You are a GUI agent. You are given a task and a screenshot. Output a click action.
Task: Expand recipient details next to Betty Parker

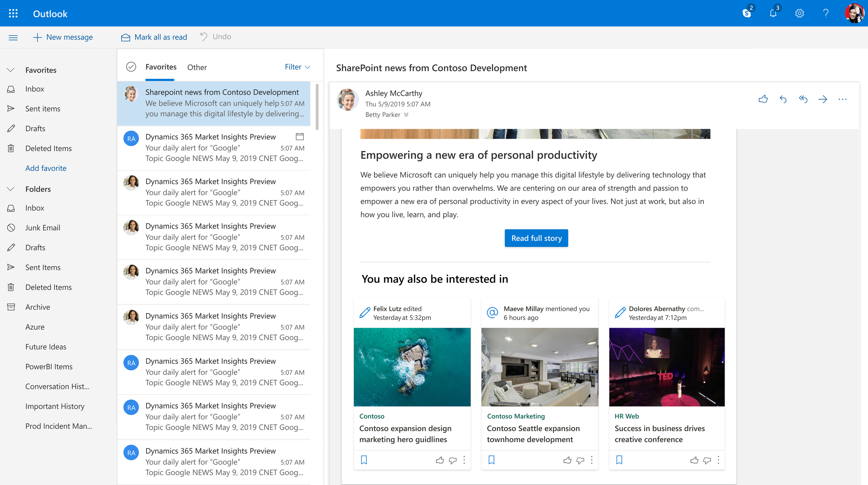tap(406, 115)
